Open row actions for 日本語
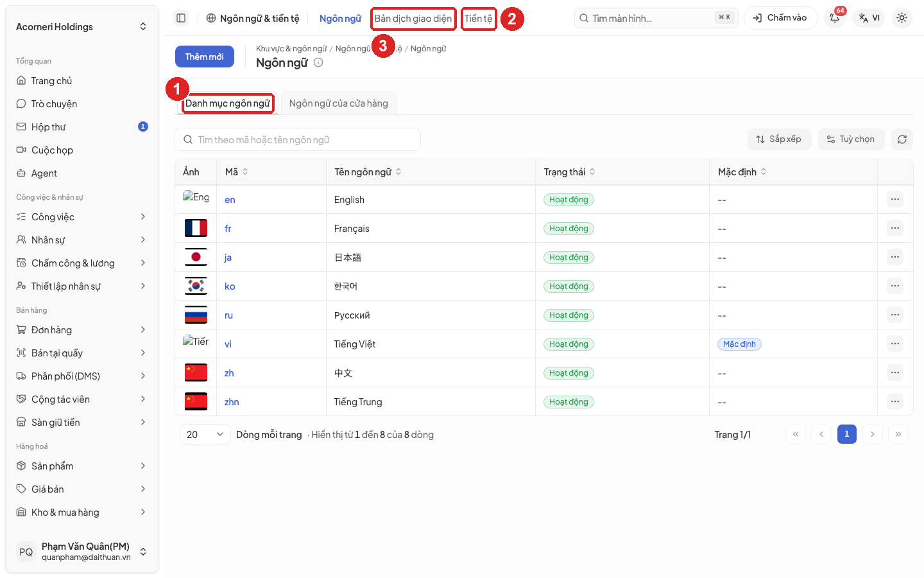 coord(894,257)
